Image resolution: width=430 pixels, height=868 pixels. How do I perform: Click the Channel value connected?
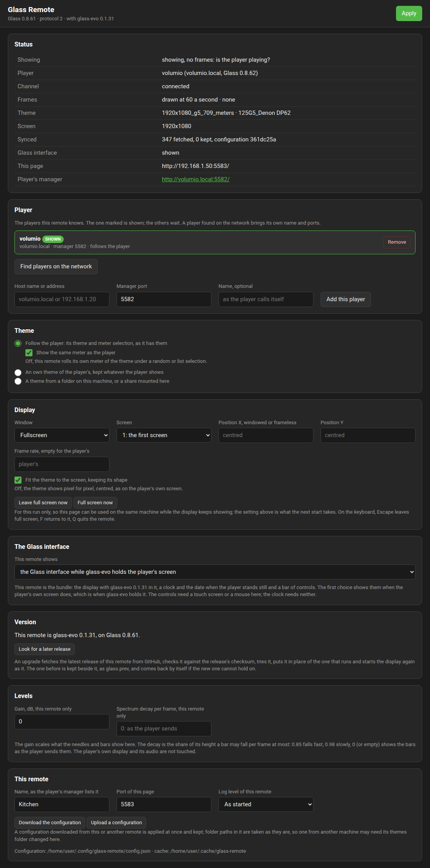click(176, 86)
